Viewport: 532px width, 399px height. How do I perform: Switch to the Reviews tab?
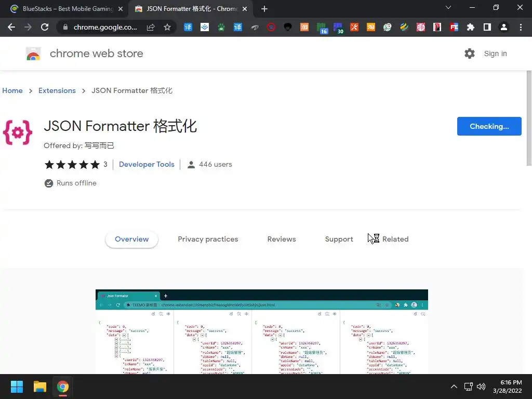282,239
